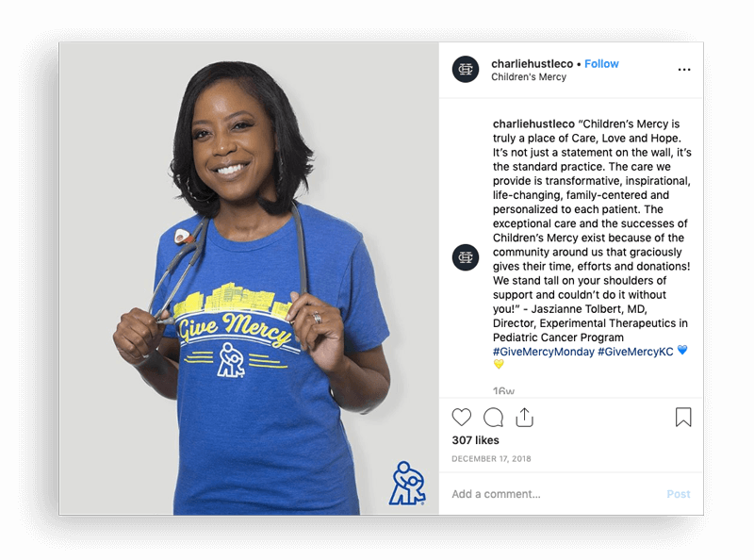Open the #GiveMercyKC hashtag

pos(635,352)
